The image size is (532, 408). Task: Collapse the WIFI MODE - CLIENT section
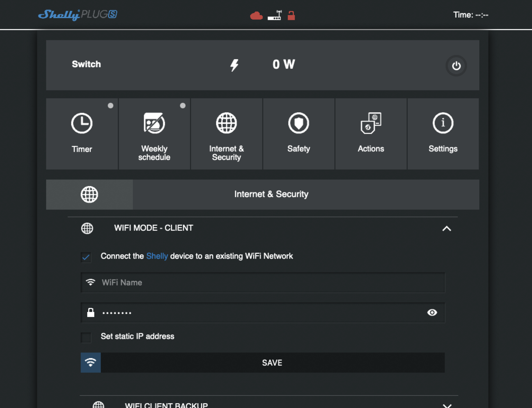point(447,229)
